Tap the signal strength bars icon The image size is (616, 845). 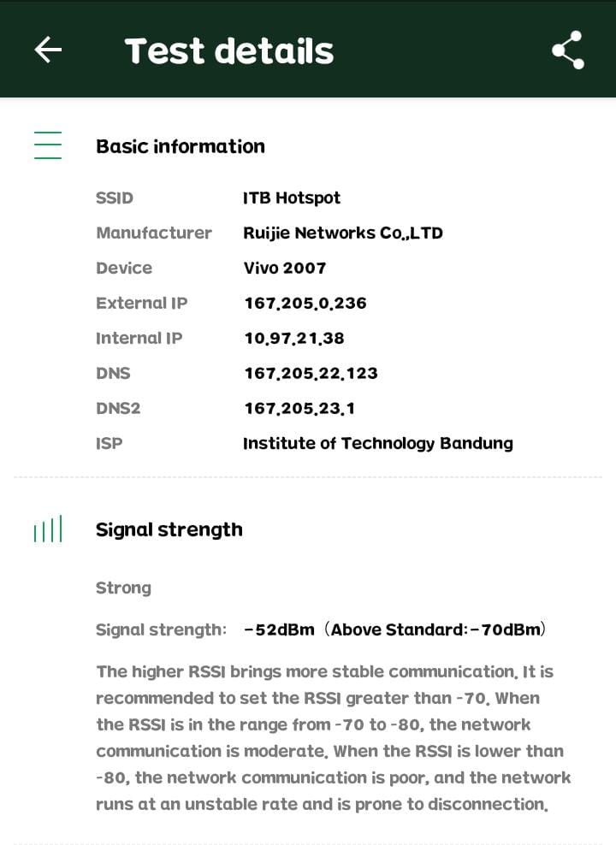click(48, 530)
